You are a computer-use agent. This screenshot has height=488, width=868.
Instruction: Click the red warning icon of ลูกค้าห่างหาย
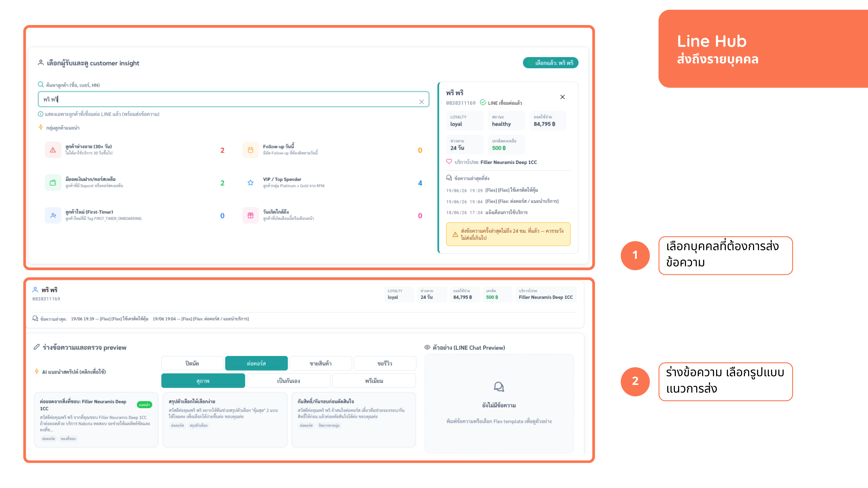[53, 150]
